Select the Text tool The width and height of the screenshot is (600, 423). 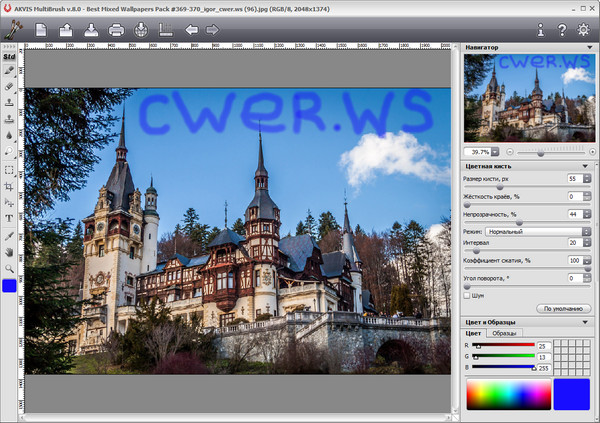click(9, 217)
